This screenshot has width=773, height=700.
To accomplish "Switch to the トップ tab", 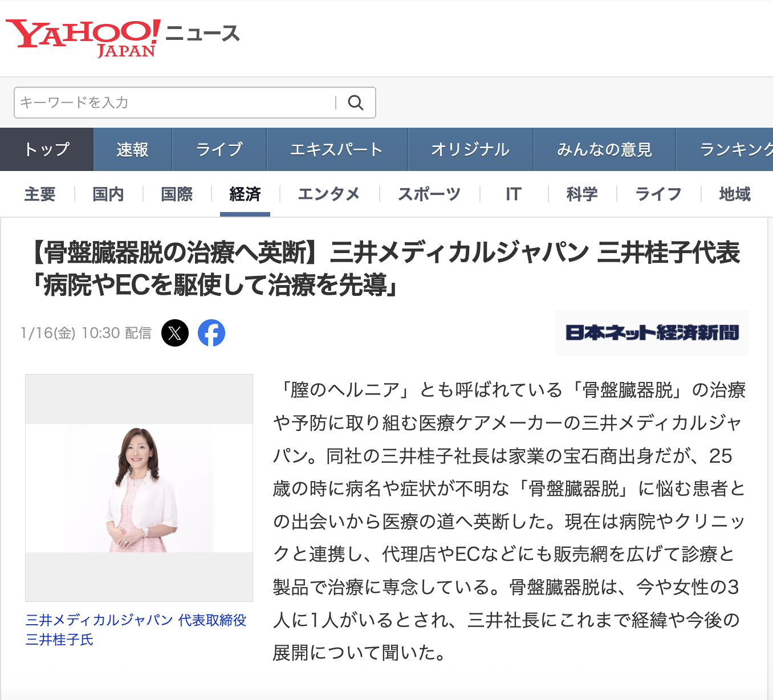I will [46, 149].
